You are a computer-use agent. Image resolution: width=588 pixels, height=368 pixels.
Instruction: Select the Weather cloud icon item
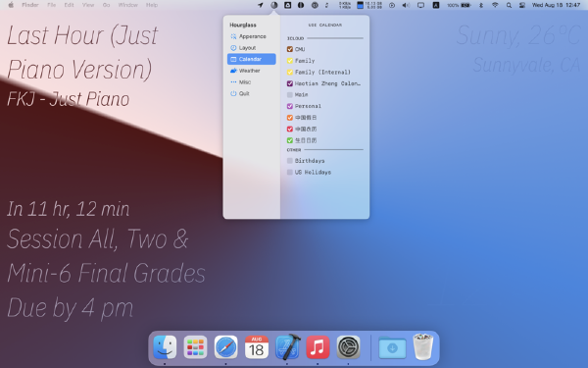point(233,71)
